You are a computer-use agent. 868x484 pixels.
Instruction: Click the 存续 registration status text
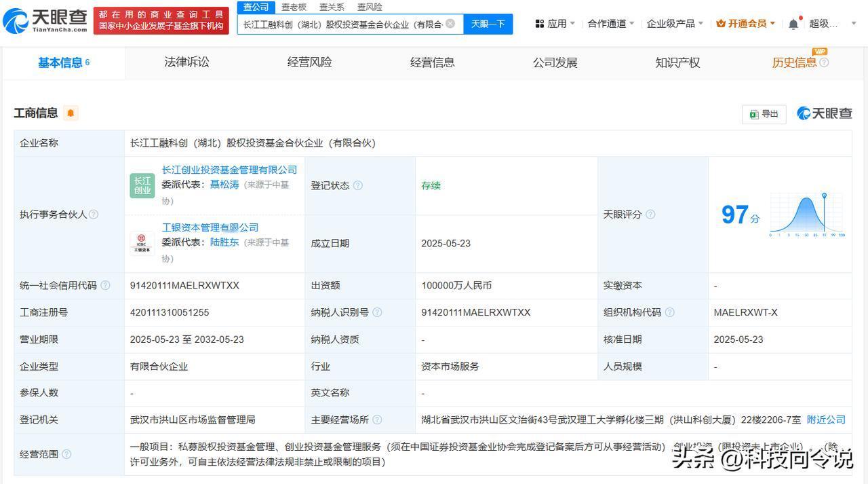click(x=431, y=185)
